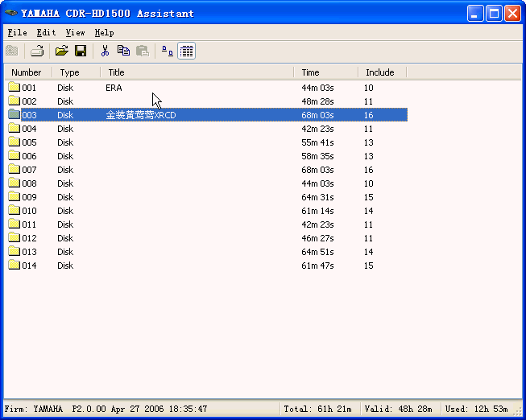Copy selection with the copy icon
This screenshot has height=420, width=526.
click(124, 51)
